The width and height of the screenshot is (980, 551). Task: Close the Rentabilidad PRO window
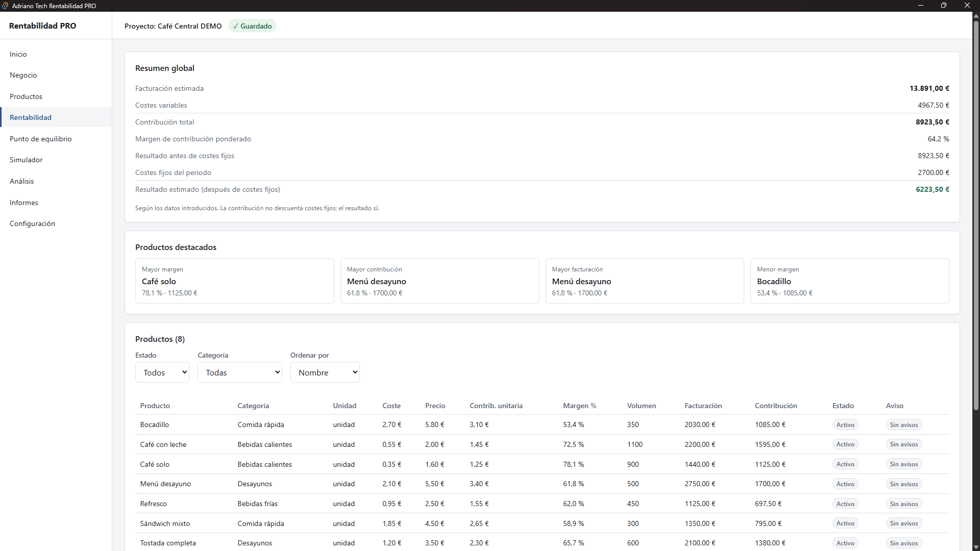[x=967, y=6]
